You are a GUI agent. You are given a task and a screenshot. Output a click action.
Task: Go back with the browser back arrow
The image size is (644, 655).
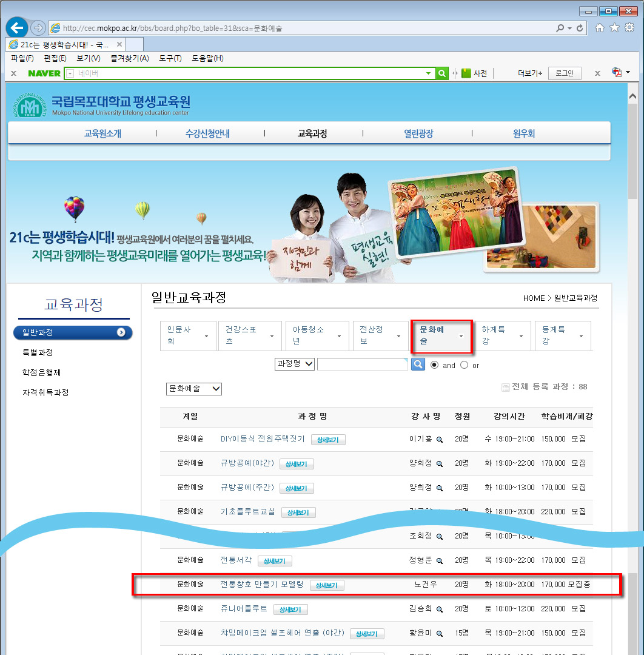(17, 28)
